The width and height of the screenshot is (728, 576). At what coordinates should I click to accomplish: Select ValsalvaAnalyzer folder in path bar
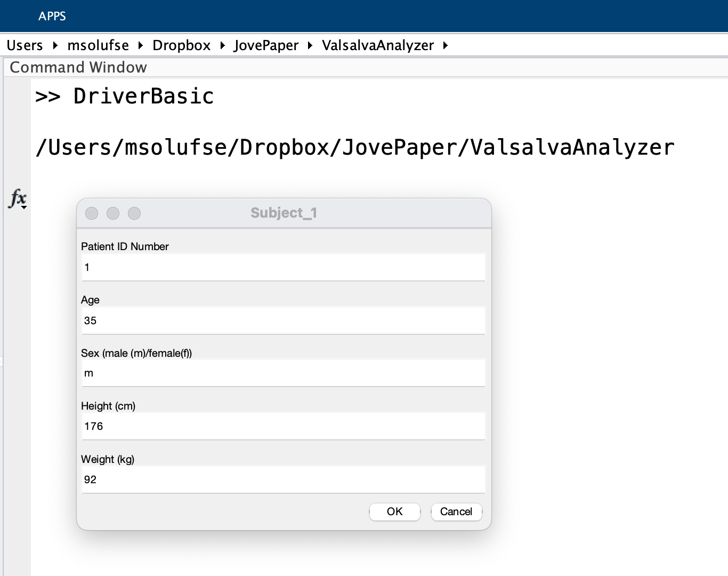point(378,45)
